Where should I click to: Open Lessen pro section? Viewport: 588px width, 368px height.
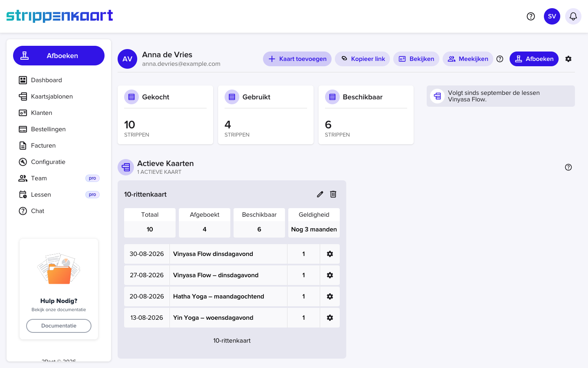pyautogui.click(x=59, y=195)
